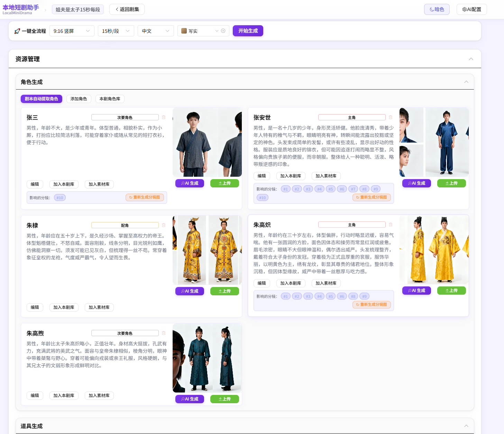Screen dimensions: 504x434
Task: Click the 开始生成 button
Action: pos(248,31)
